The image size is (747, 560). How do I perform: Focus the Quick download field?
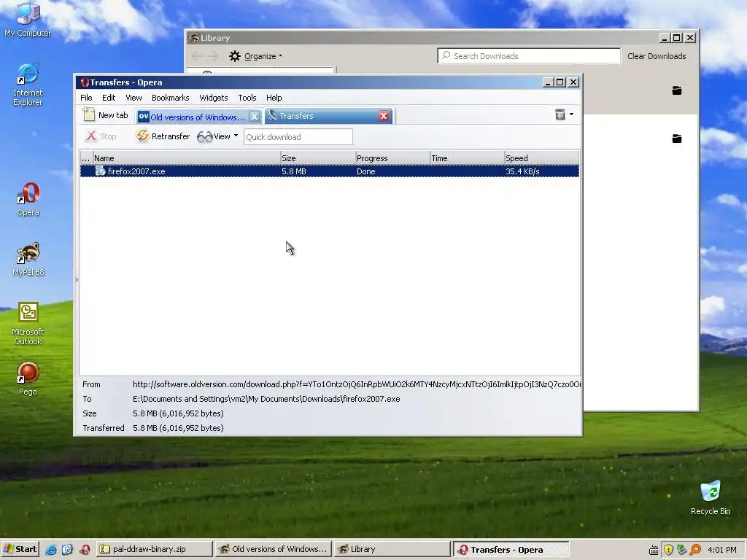click(x=298, y=136)
